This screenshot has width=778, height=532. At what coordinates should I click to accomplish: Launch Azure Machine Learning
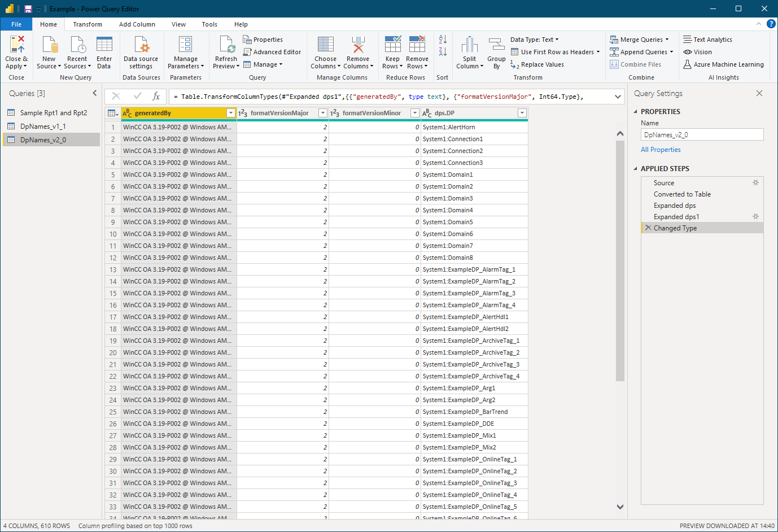coord(723,64)
